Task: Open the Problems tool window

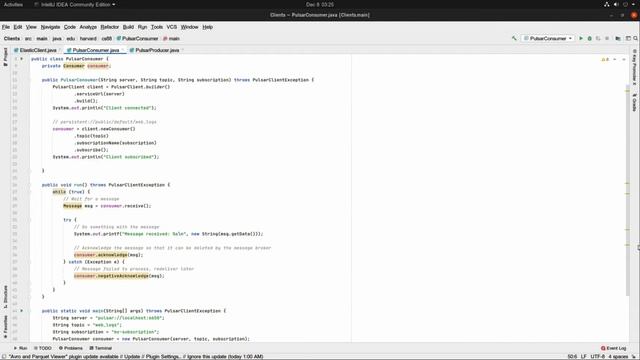Action: tap(71, 348)
